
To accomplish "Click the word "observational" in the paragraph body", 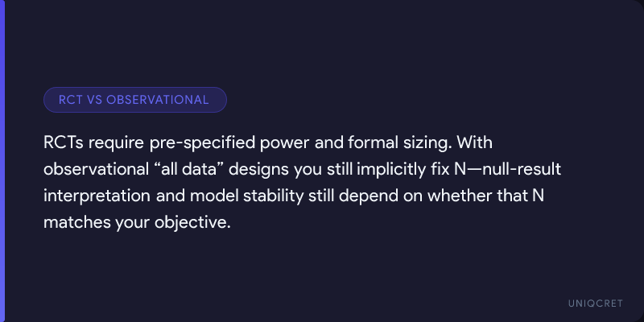I will click(x=90, y=170).
